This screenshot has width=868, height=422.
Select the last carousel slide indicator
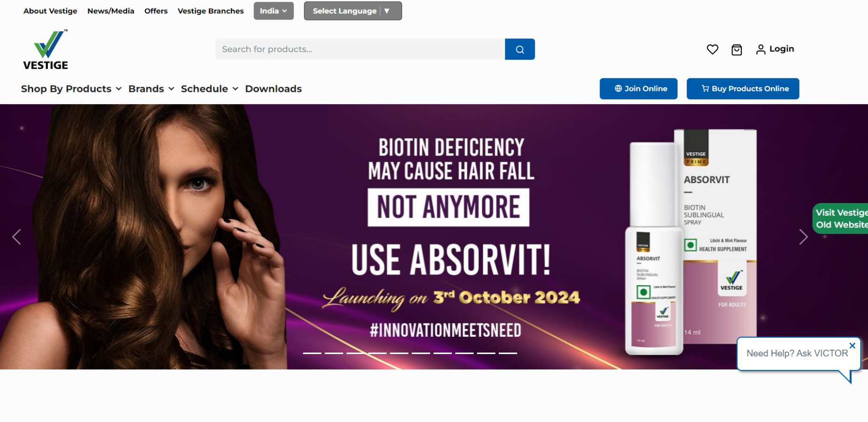pos(508,353)
